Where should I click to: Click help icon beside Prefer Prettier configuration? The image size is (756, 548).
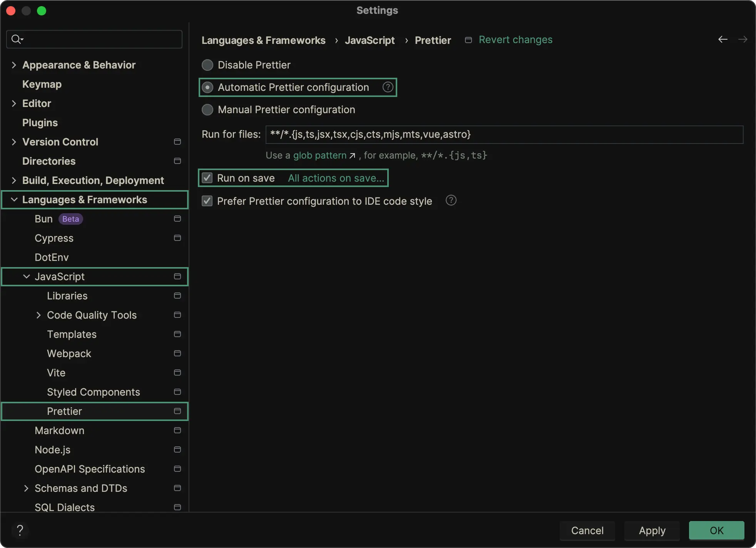click(x=451, y=200)
